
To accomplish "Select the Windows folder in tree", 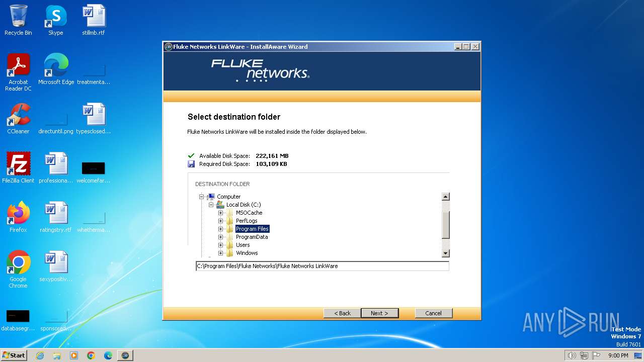I will 247,253.
